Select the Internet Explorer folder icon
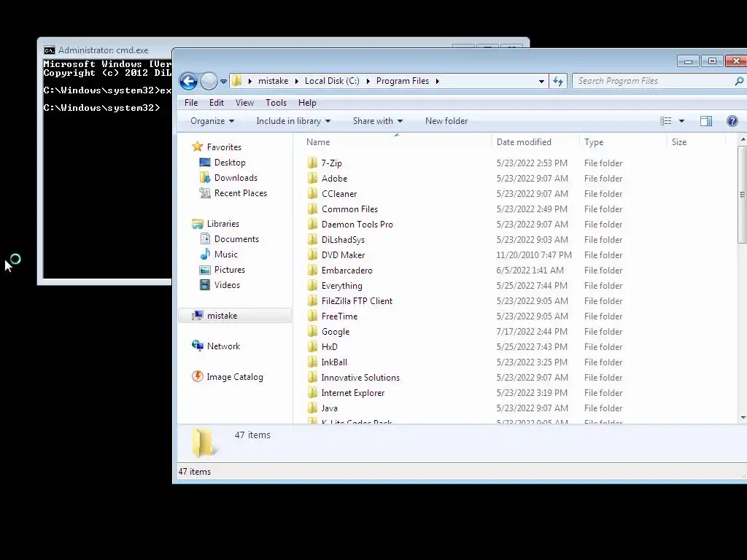This screenshot has height=560, width=747. click(x=312, y=392)
